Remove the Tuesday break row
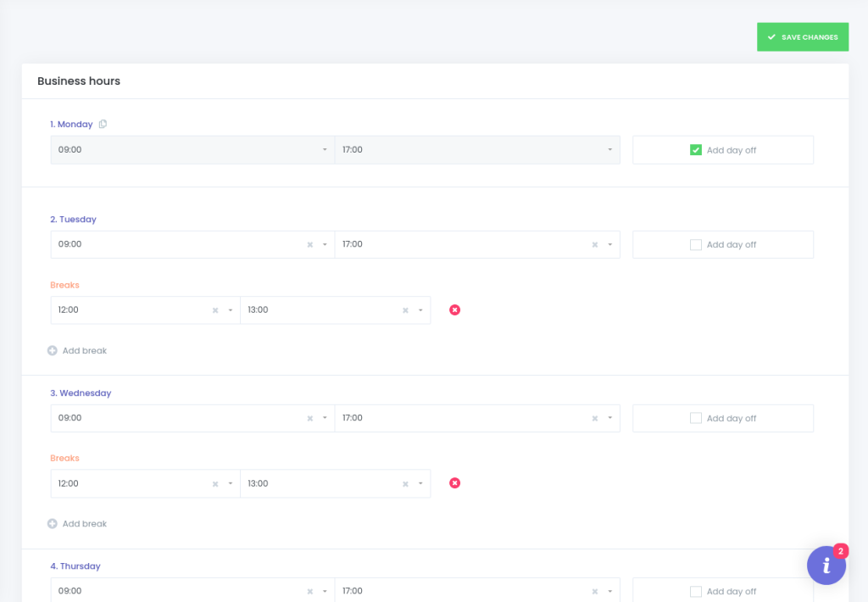This screenshot has height=602, width=868. pos(454,310)
